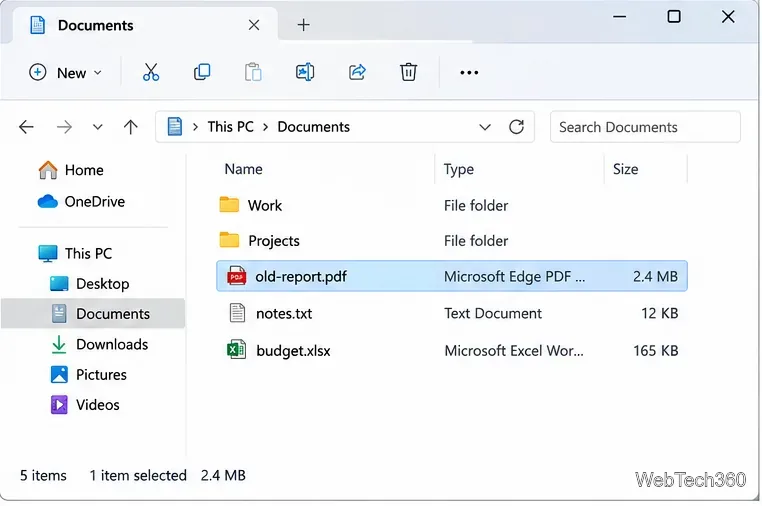Select budget.xlsx file name
The width and height of the screenshot is (762, 506).
[293, 350]
